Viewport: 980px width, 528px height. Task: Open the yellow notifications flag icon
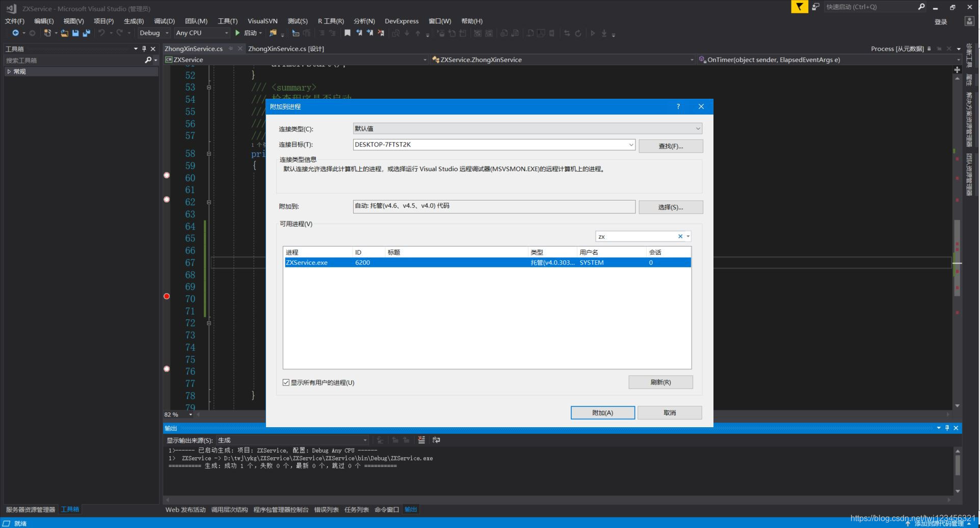[799, 7]
